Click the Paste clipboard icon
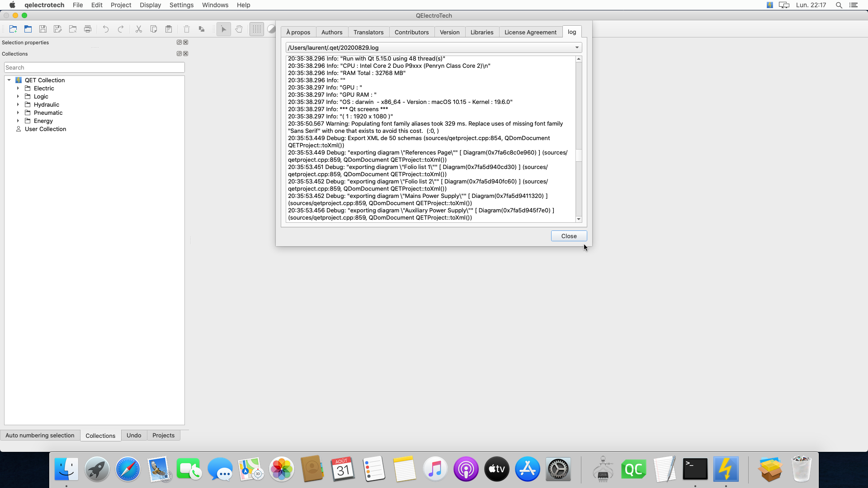This screenshot has height=488, width=868. 169,29
